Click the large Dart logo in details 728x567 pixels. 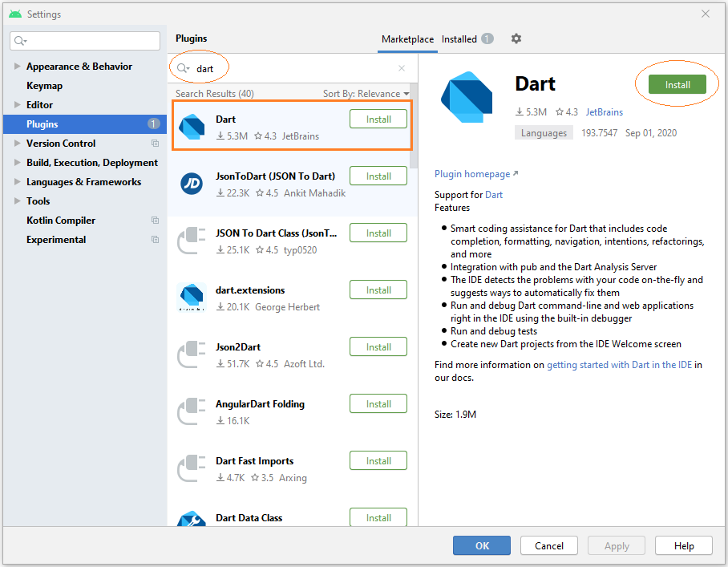tap(467, 97)
